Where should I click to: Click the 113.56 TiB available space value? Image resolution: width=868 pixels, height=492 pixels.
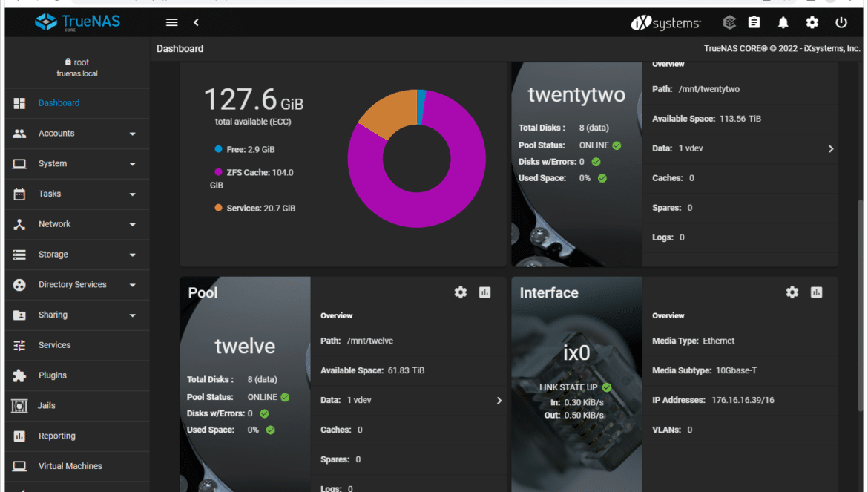click(740, 119)
